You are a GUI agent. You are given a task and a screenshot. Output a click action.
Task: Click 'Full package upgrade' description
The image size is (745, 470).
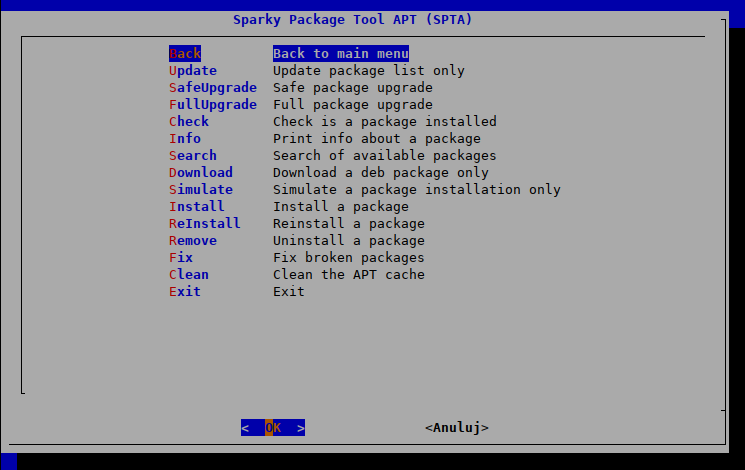click(353, 105)
